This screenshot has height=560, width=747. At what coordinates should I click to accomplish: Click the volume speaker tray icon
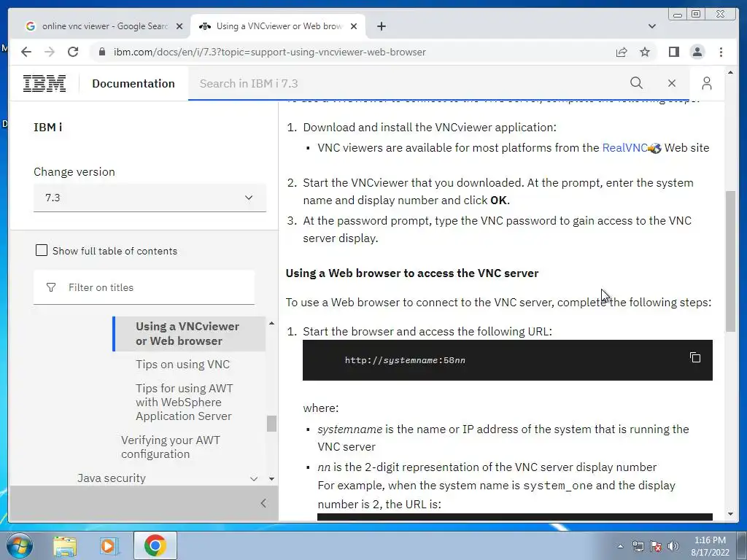pos(673,546)
